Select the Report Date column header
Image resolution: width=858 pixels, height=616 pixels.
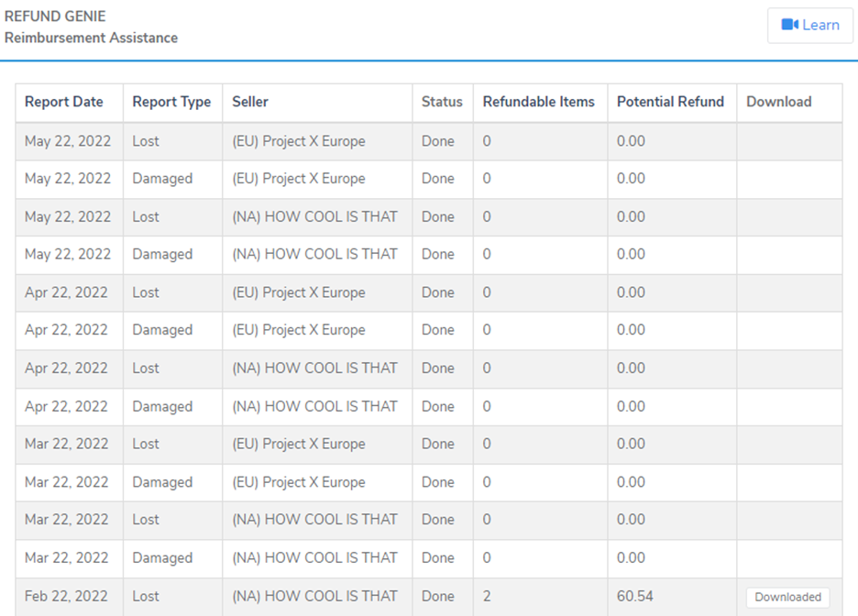(64, 102)
